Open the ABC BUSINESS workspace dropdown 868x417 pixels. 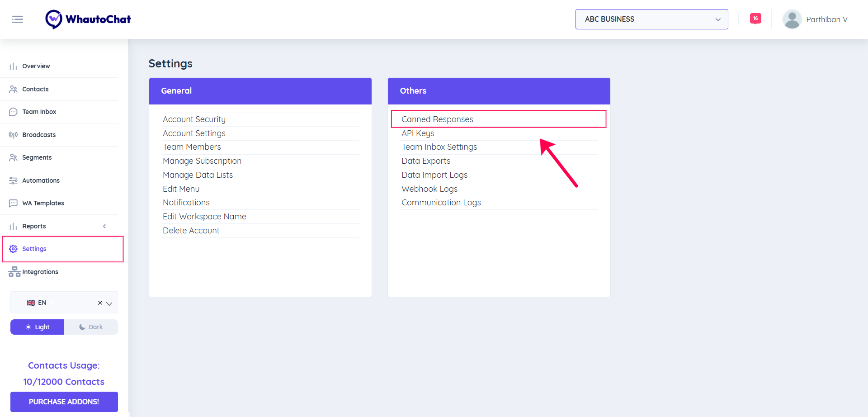click(x=651, y=19)
